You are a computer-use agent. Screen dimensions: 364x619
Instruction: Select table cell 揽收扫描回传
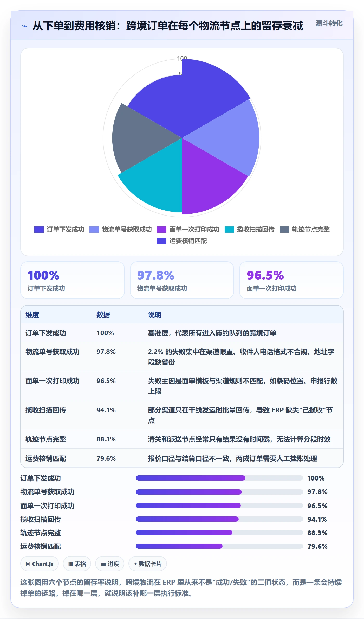[x=46, y=410]
